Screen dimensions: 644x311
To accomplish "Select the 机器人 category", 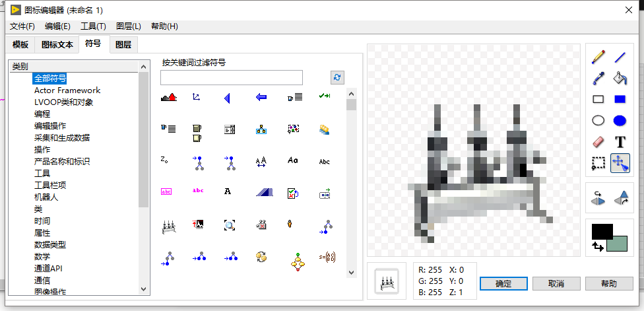I will (x=46, y=197).
